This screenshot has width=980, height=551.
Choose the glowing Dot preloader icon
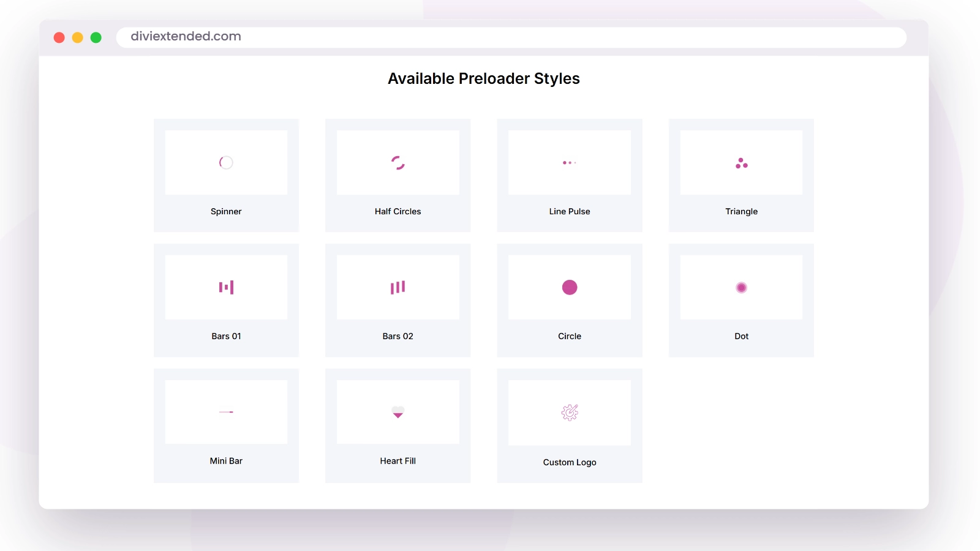[x=742, y=287]
